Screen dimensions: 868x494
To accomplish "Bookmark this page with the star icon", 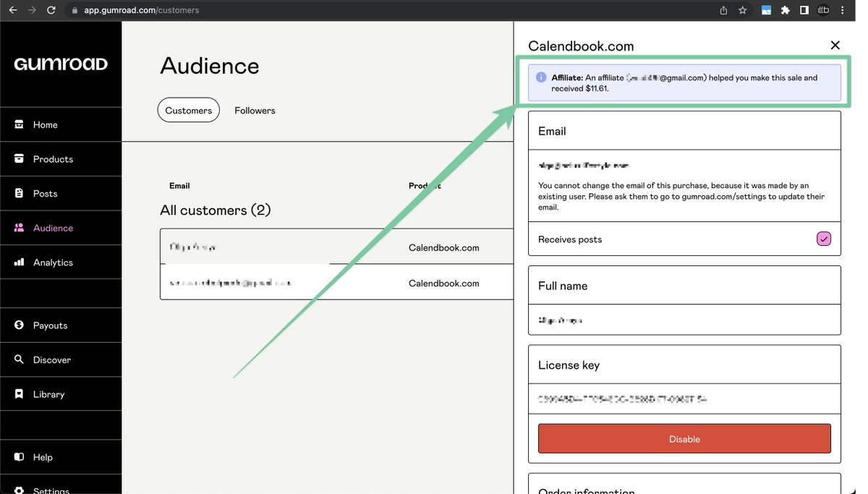I will click(742, 10).
